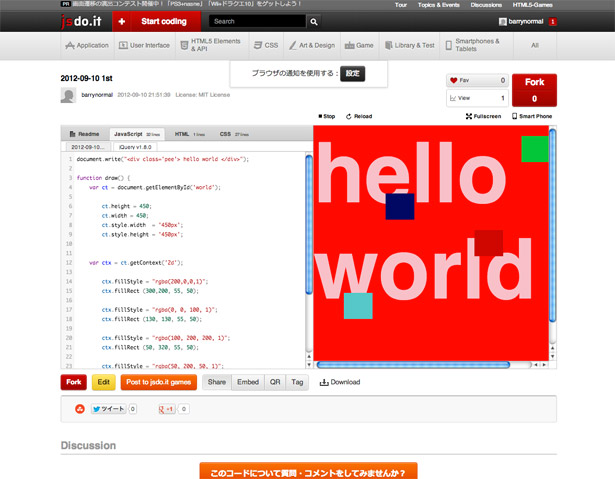Click the search magnifier icon
Image resolution: width=615 pixels, height=479 pixels.
pyautogui.click(x=314, y=22)
